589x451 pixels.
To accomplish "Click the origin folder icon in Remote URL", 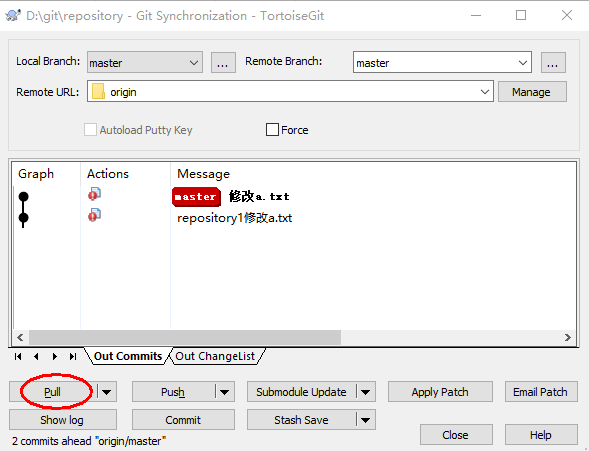I will point(98,91).
